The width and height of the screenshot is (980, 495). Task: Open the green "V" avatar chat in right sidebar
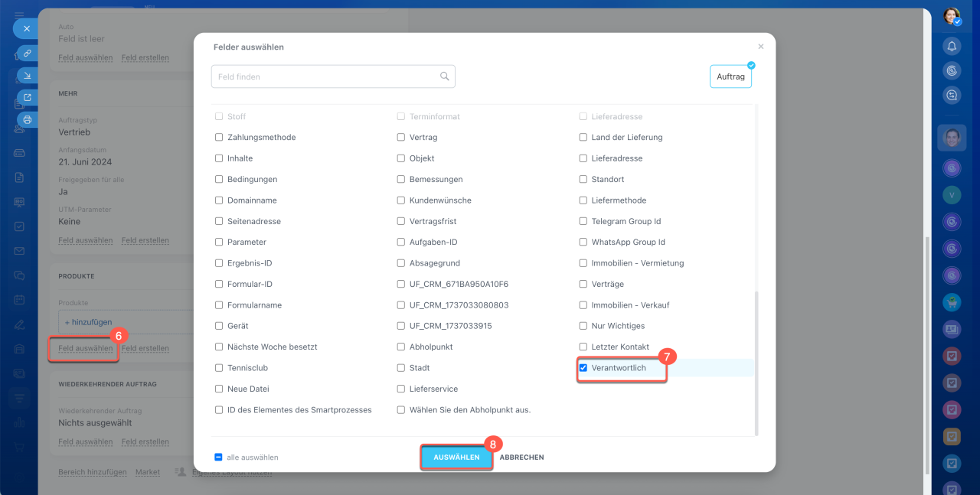tap(952, 194)
